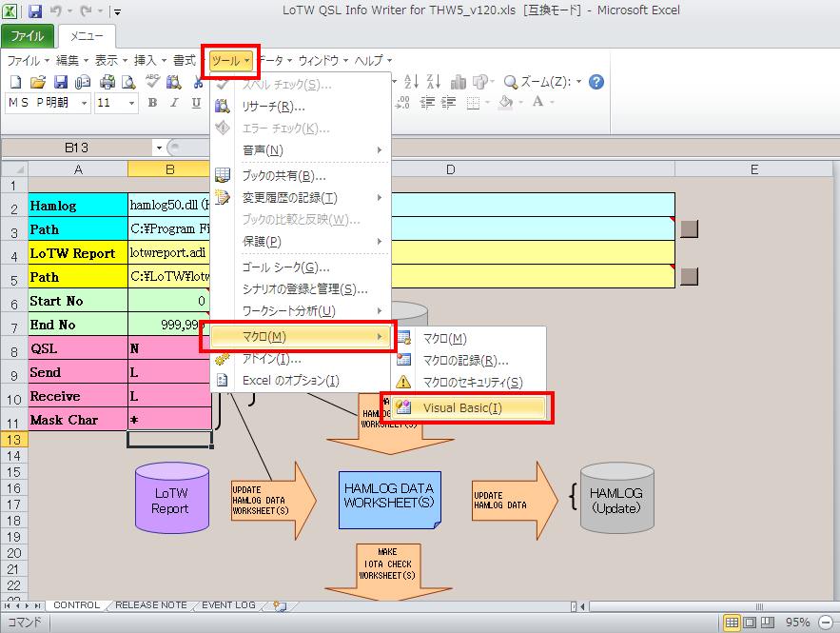Open the fill color dropdown arrow
The image size is (840, 633).
tap(519, 102)
